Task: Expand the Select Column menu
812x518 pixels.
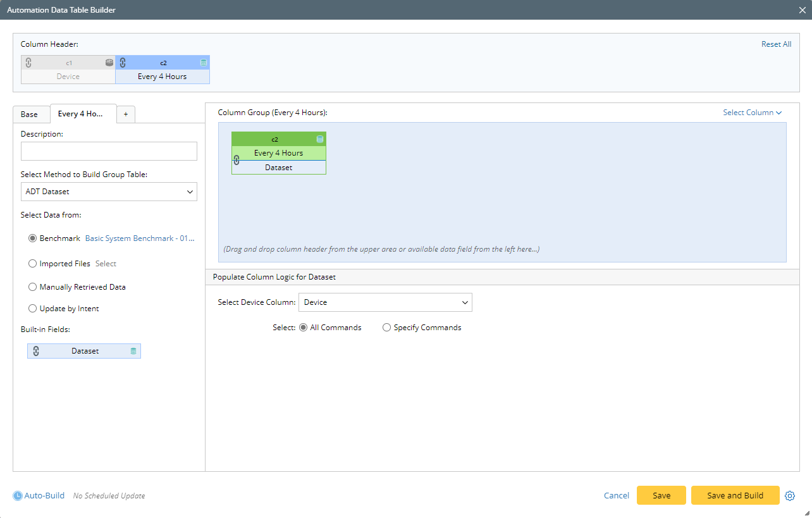Action: pos(753,113)
